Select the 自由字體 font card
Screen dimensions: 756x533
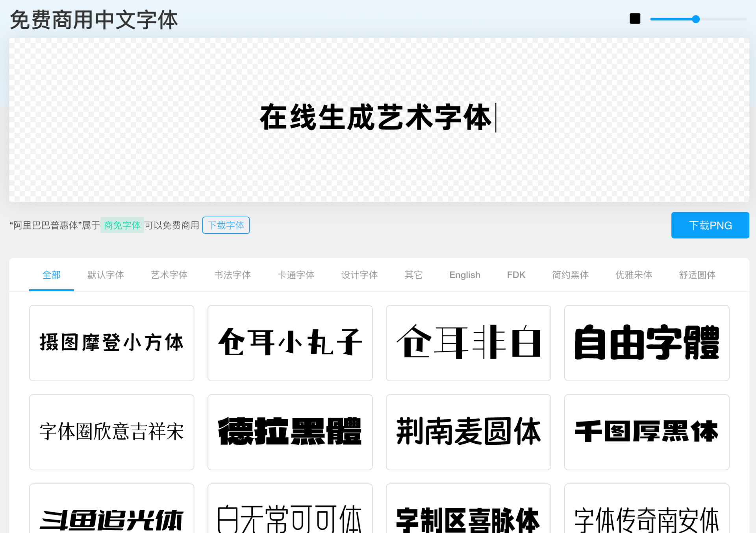pyautogui.click(x=647, y=342)
